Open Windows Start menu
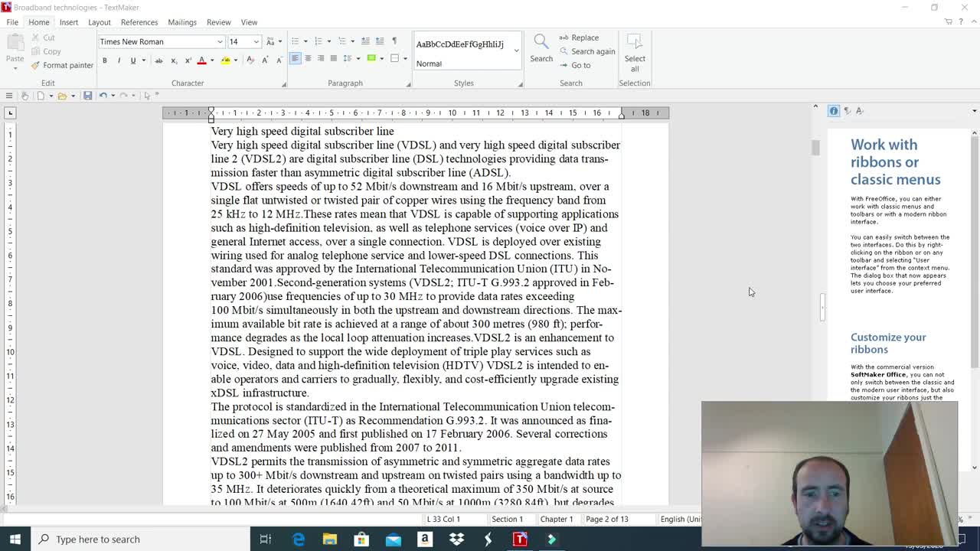 [x=15, y=539]
